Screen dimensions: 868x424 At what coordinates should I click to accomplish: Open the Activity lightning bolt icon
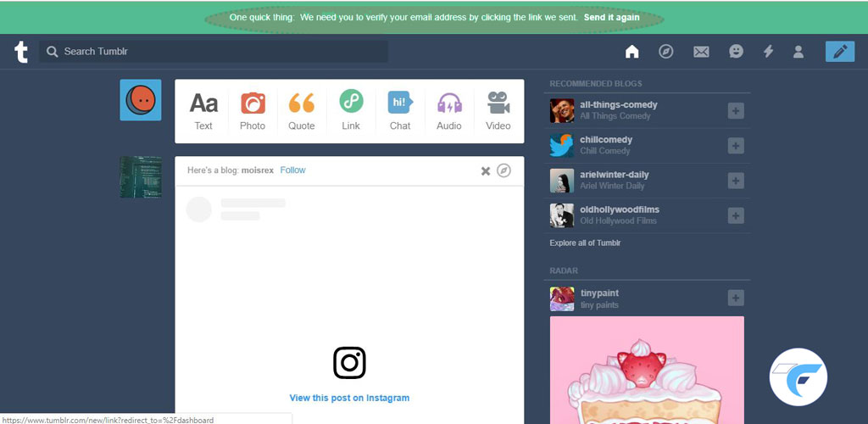tap(768, 52)
